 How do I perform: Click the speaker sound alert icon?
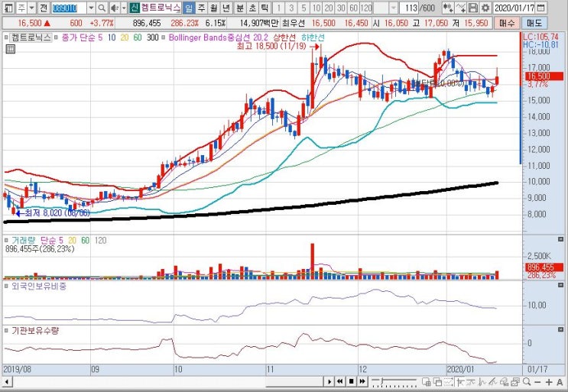[115, 8]
